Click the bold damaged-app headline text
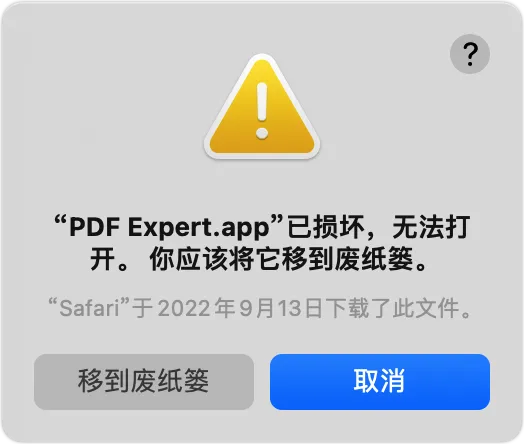Image resolution: width=524 pixels, height=444 pixels. tap(262, 243)
